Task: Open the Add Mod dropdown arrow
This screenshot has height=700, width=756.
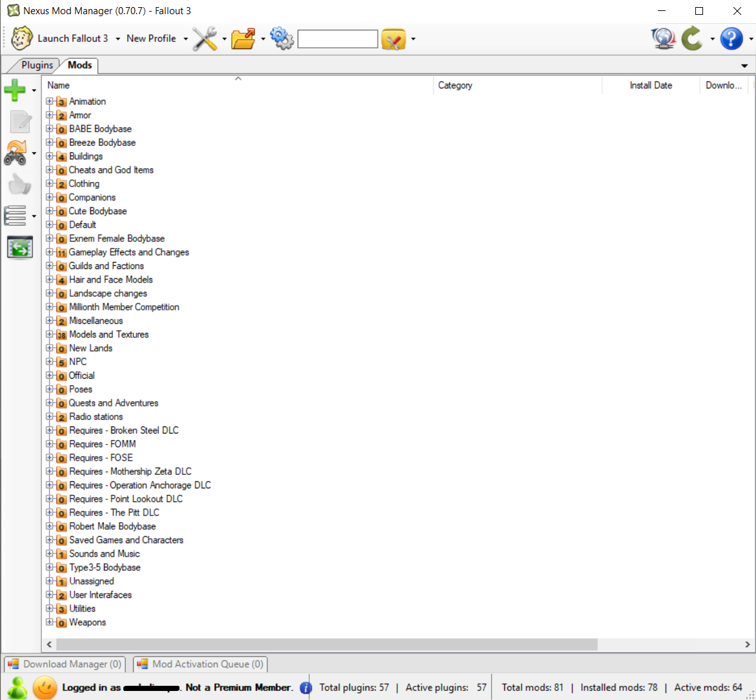Action: coord(34,90)
